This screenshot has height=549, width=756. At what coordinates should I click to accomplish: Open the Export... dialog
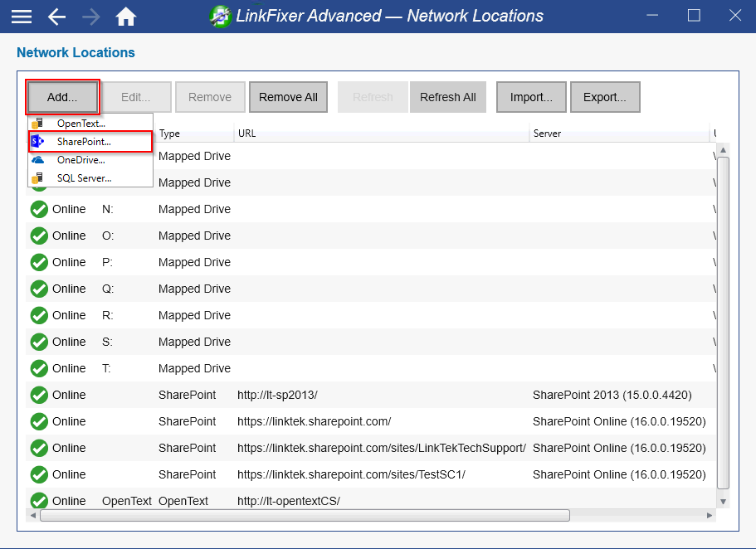pyautogui.click(x=605, y=97)
